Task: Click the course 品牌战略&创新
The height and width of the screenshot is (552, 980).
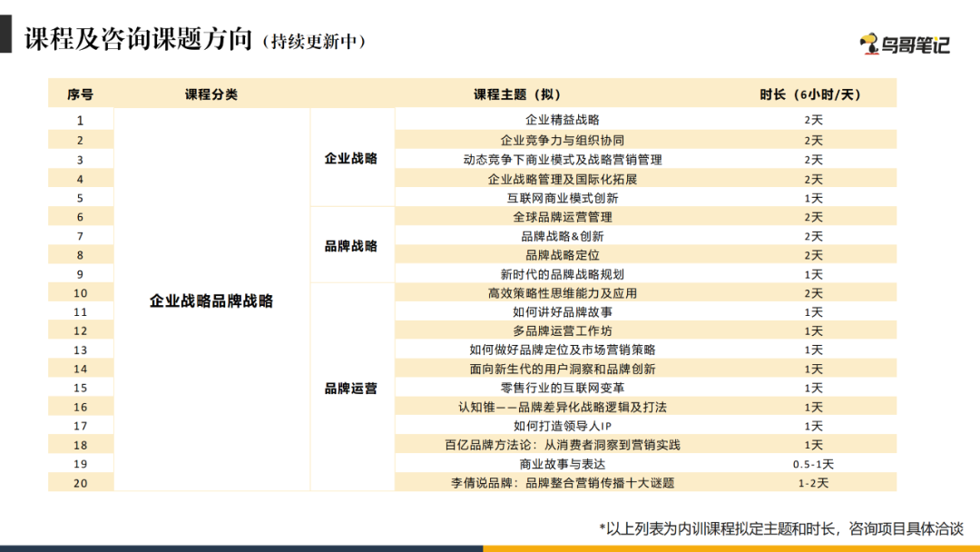Action: (563, 236)
